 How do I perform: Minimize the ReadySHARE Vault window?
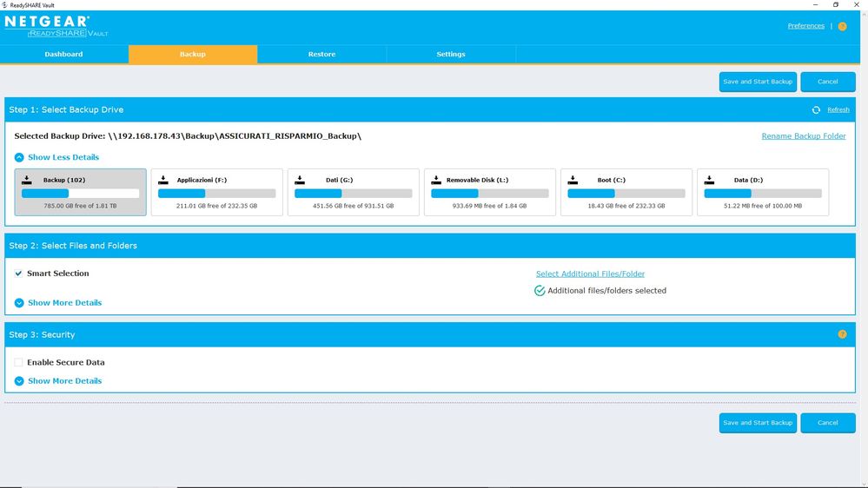click(x=815, y=4)
